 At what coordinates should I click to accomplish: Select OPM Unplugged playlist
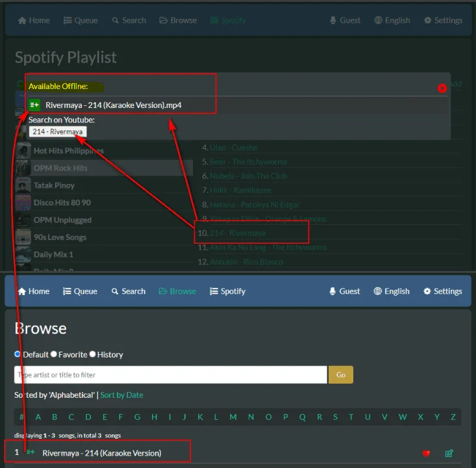(x=62, y=220)
